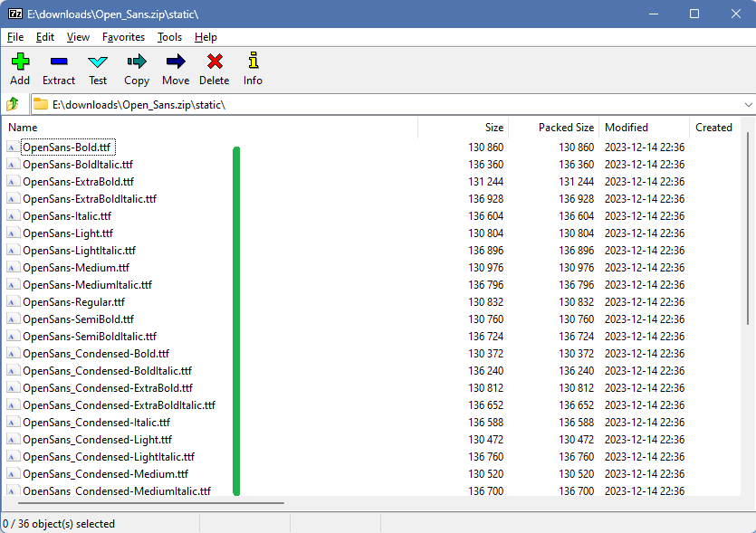Sort by the Packed Size column header
This screenshot has width=756, height=533.
pyautogui.click(x=553, y=128)
